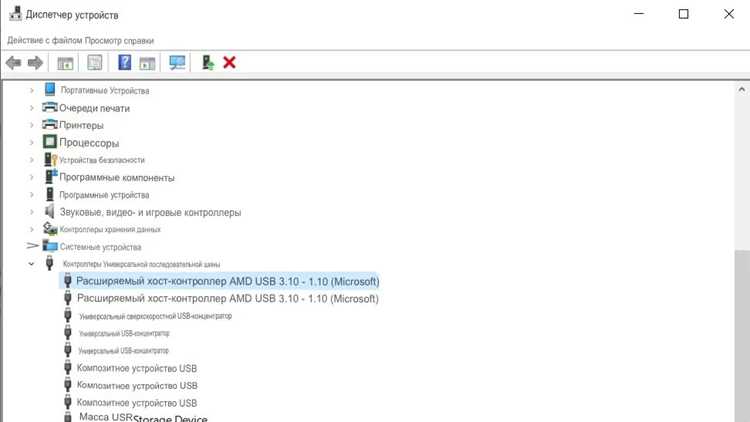
Task: Click the red X uninstall device icon
Action: pyautogui.click(x=230, y=62)
